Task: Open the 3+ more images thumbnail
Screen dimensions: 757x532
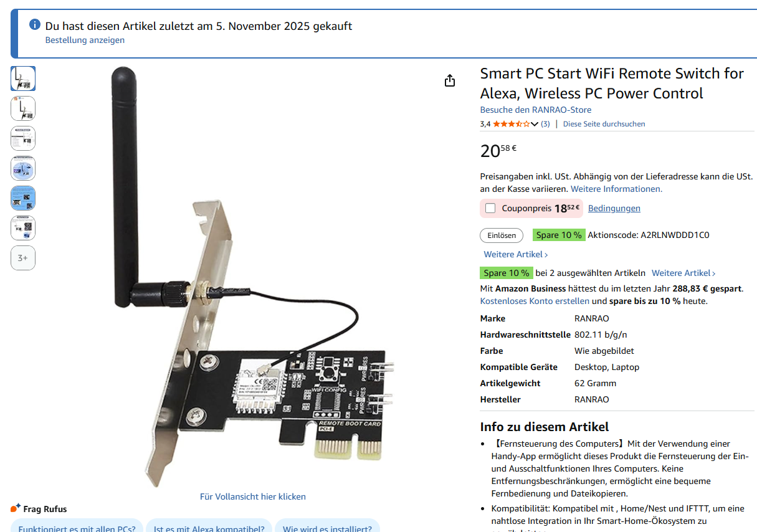Action: [23, 258]
